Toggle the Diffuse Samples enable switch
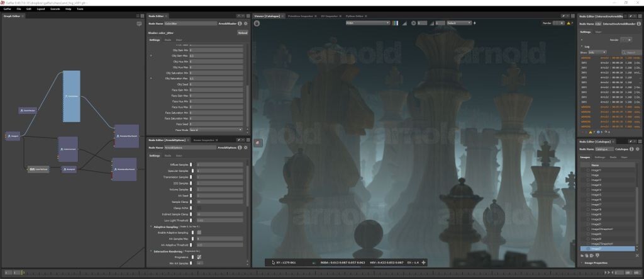The width and height of the screenshot is (644, 279). tap(191, 164)
